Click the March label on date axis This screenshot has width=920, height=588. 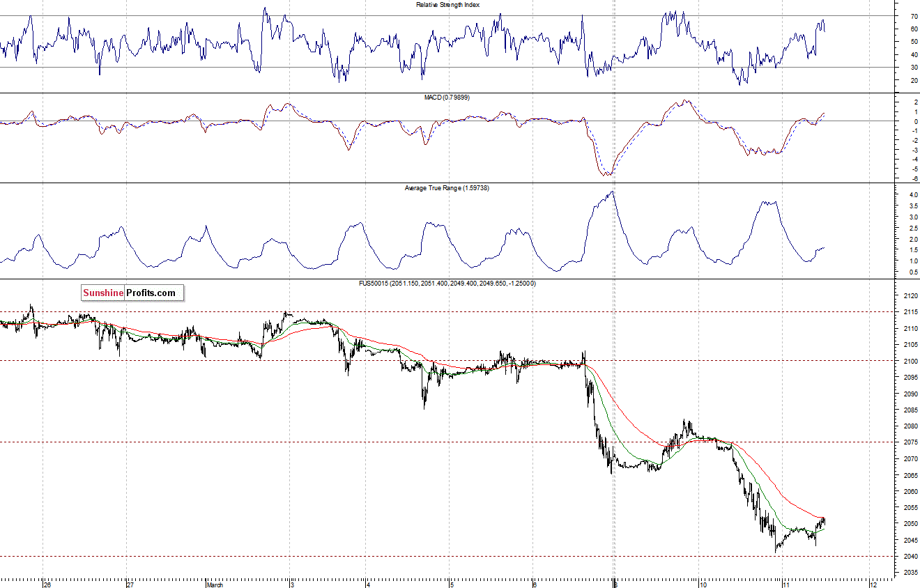point(215,585)
